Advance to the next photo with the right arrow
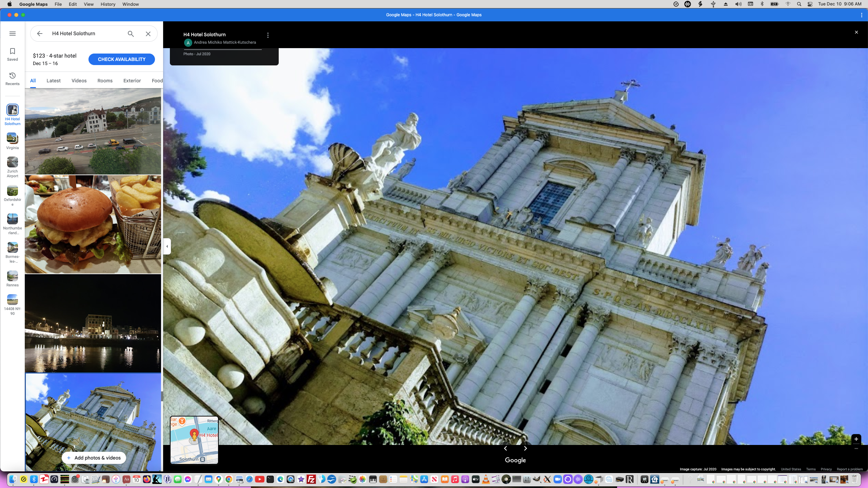Image resolution: width=868 pixels, height=488 pixels. [x=525, y=448]
